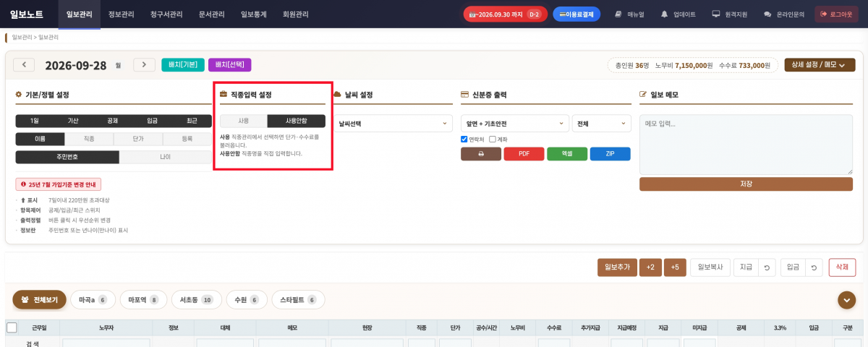
Task: Select the 마포역 site tab
Action: click(x=143, y=299)
